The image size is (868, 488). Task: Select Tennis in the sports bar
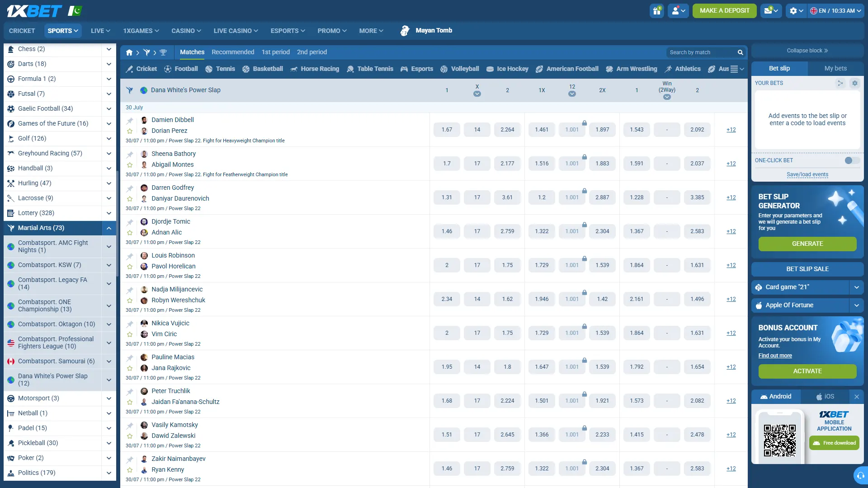220,69
